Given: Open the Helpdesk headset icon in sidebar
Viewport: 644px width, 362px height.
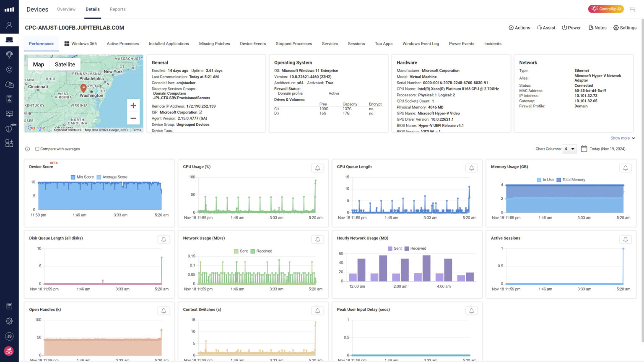Looking at the screenshot, I should coord(9,54).
